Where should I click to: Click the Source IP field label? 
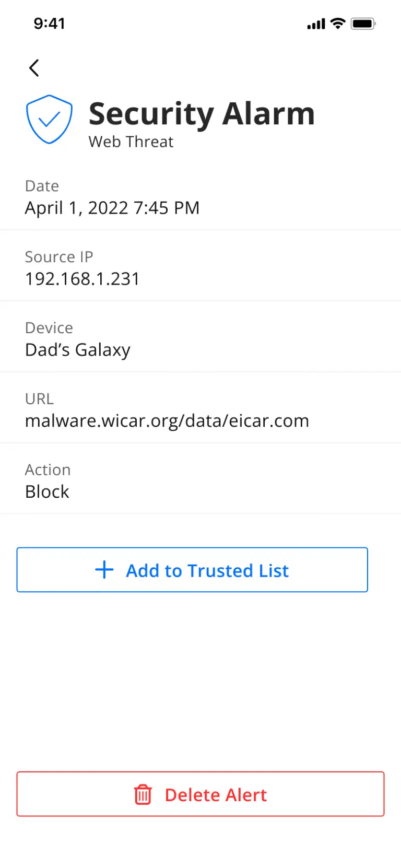tap(59, 257)
